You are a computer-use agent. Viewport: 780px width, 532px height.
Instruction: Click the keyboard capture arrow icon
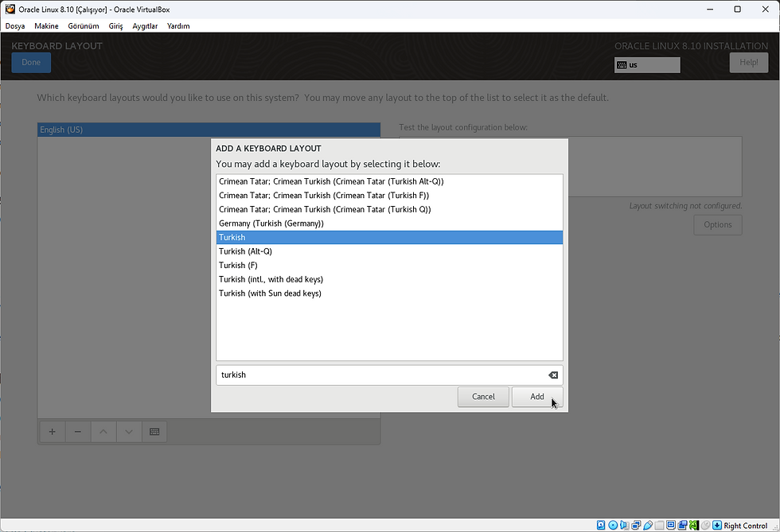click(x=717, y=525)
